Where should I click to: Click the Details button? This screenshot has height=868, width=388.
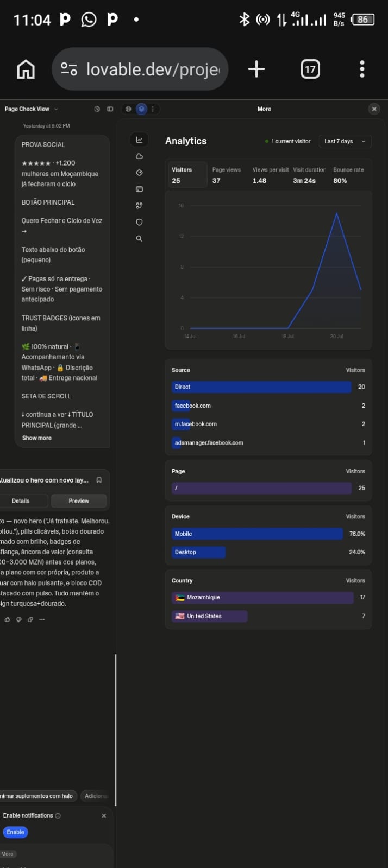click(21, 501)
